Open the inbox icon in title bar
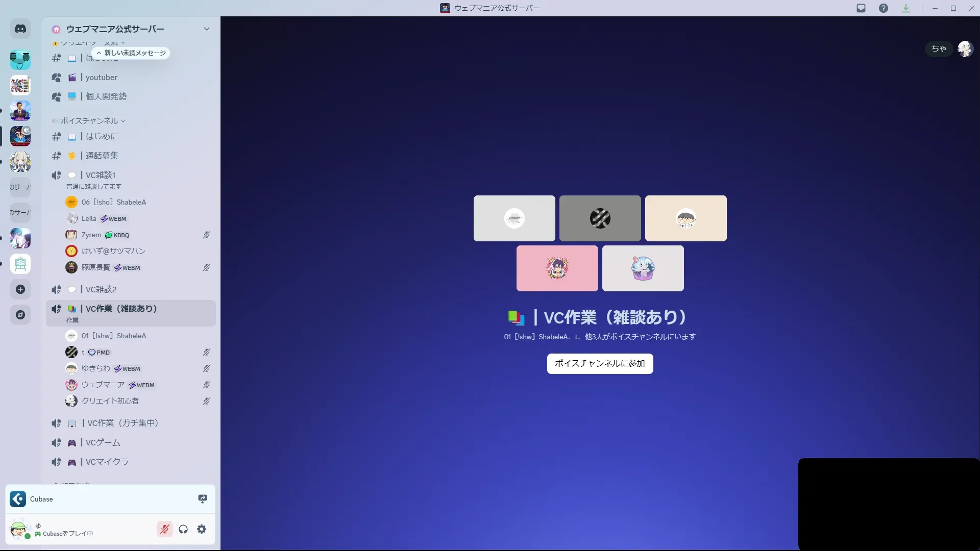Viewport: 980px width, 551px height. pyautogui.click(x=861, y=8)
